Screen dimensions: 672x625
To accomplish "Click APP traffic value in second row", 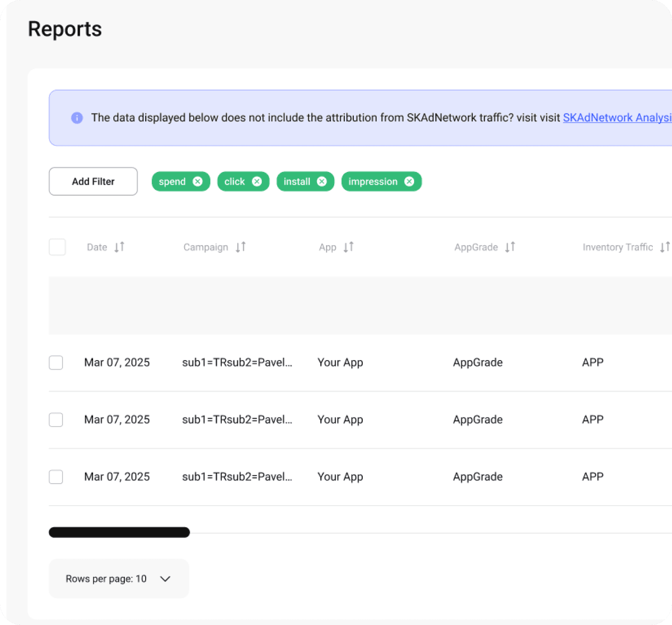I will point(593,420).
